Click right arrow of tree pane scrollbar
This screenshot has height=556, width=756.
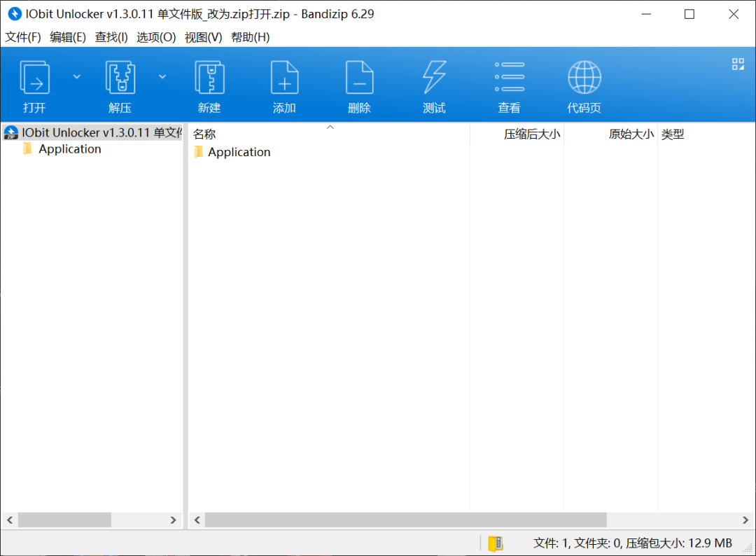[173, 520]
